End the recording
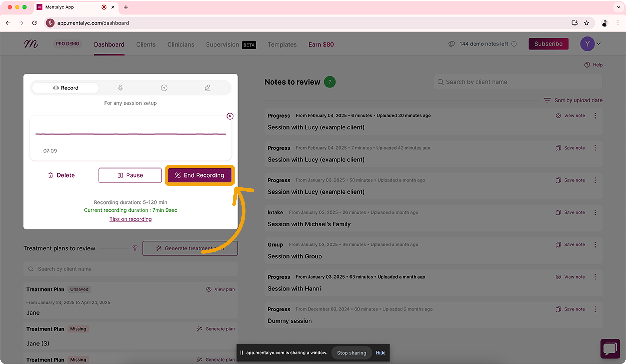This screenshot has width=626, height=364. (x=199, y=175)
